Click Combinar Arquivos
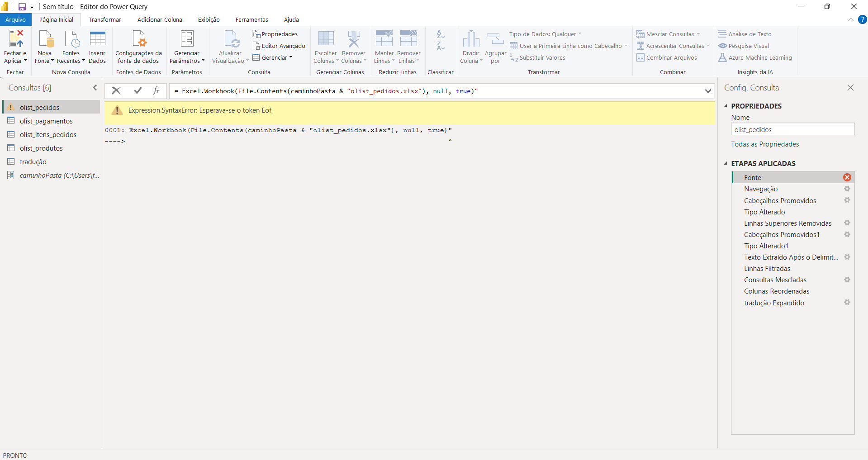The height and width of the screenshot is (460, 868). coord(667,57)
